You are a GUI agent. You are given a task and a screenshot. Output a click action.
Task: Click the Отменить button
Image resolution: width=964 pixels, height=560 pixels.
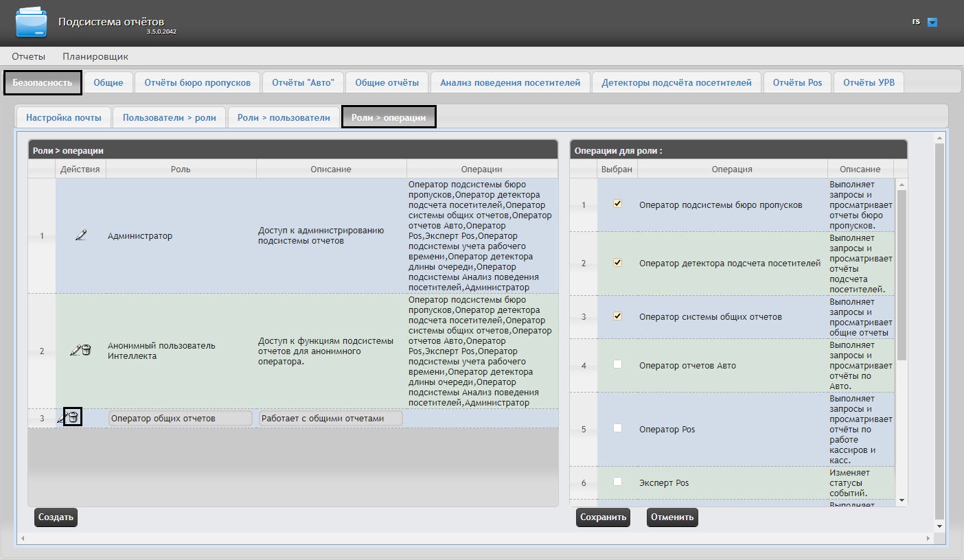coord(672,517)
